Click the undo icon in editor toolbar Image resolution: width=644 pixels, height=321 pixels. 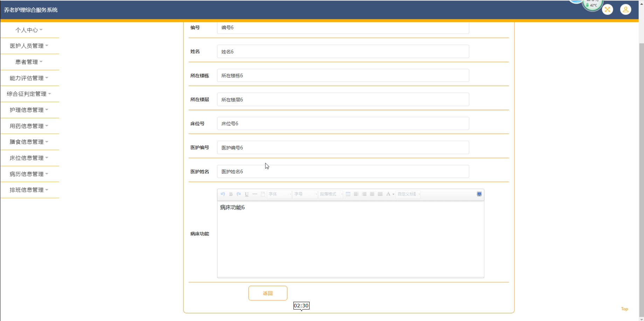pos(223,194)
